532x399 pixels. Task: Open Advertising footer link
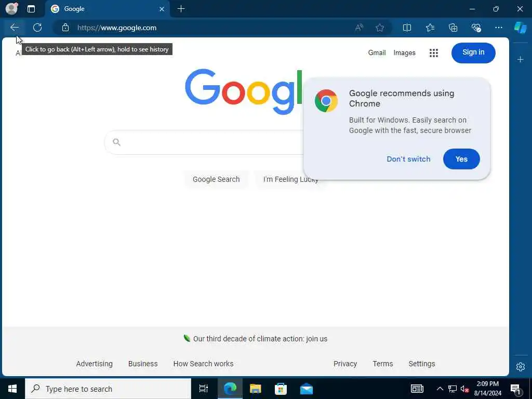[95, 364]
